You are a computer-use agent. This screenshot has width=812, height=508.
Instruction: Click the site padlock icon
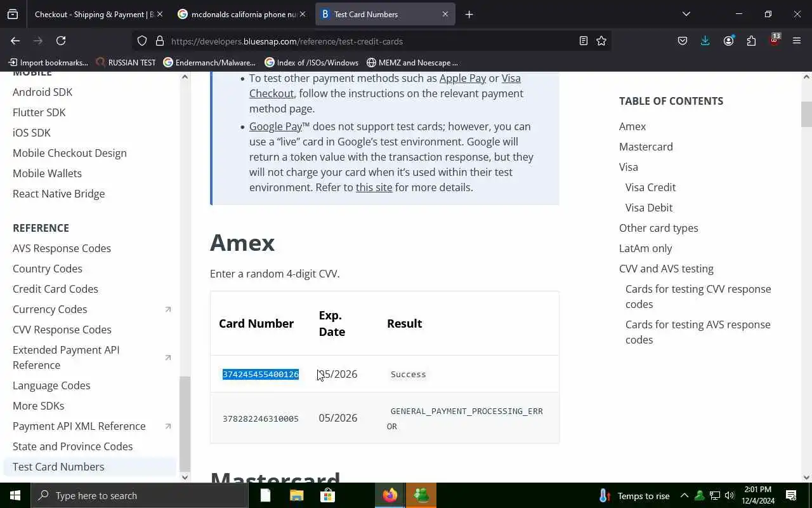[159, 41]
